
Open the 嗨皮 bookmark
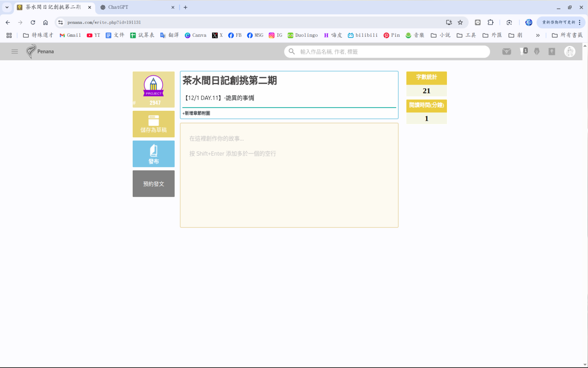pos(333,35)
